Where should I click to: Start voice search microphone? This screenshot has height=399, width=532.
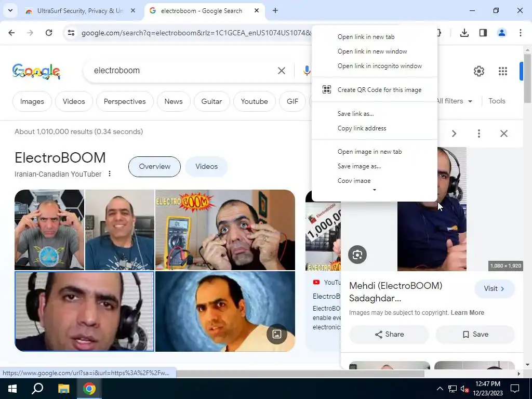tap(307, 71)
